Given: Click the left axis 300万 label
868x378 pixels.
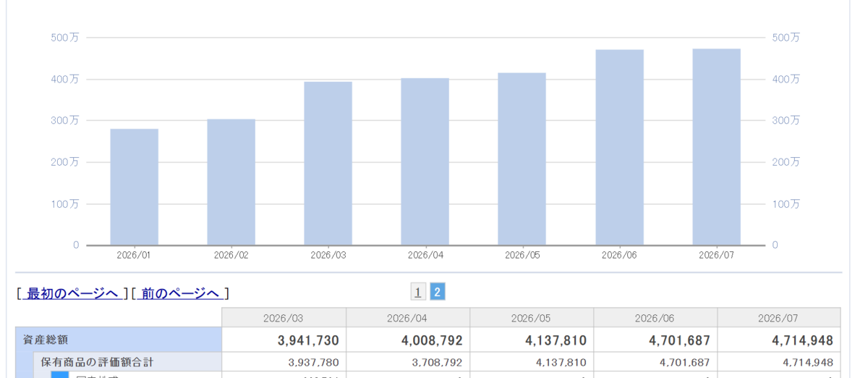Looking at the screenshot, I should [65, 120].
